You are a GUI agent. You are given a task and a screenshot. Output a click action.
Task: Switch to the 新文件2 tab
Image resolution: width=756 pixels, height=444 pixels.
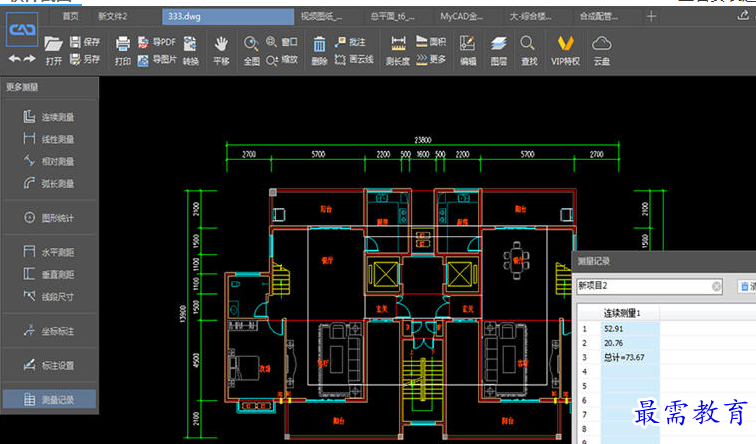[113, 16]
